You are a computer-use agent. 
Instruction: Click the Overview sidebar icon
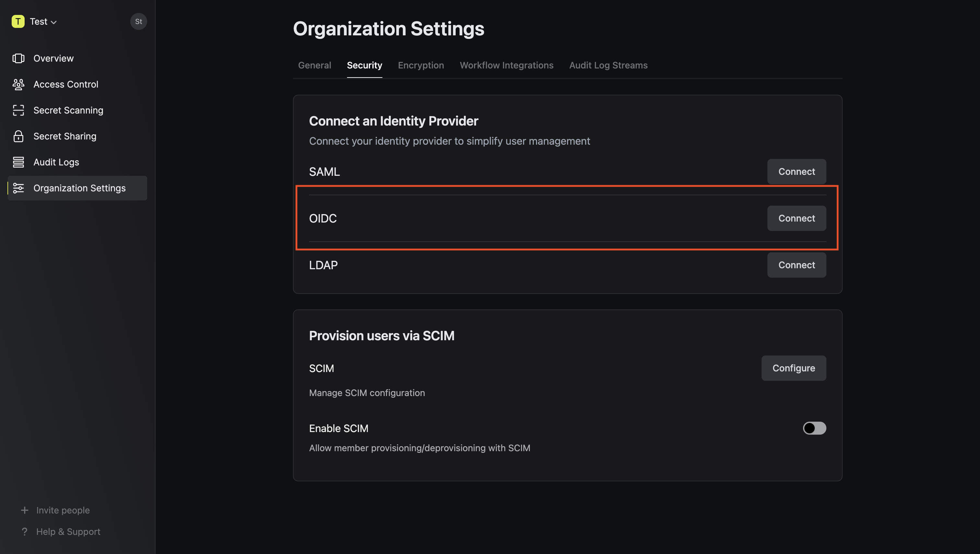tap(18, 58)
